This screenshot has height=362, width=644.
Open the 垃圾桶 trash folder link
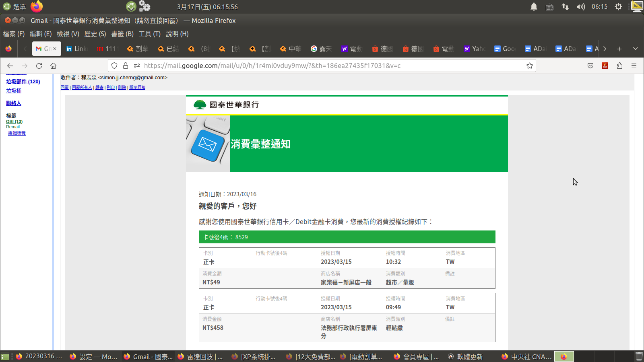coord(14,91)
